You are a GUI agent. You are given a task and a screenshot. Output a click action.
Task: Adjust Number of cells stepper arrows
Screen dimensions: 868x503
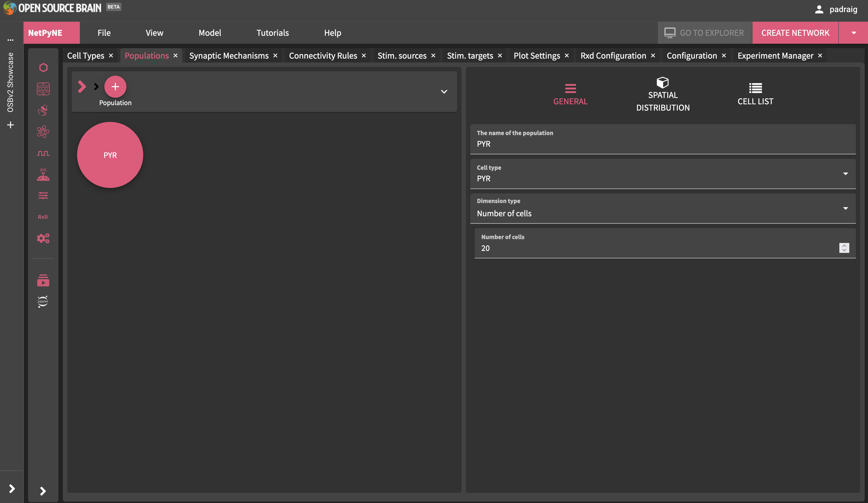coord(844,248)
